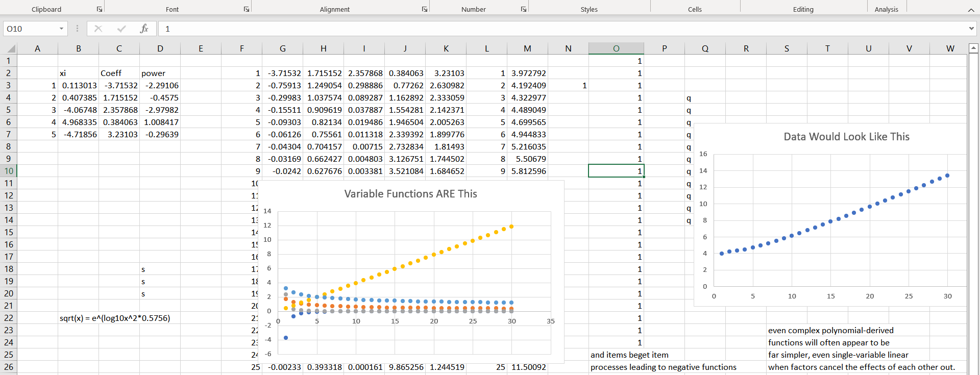Select column O by its header
This screenshot has width=980, height=375.
(x=616, y=48)
